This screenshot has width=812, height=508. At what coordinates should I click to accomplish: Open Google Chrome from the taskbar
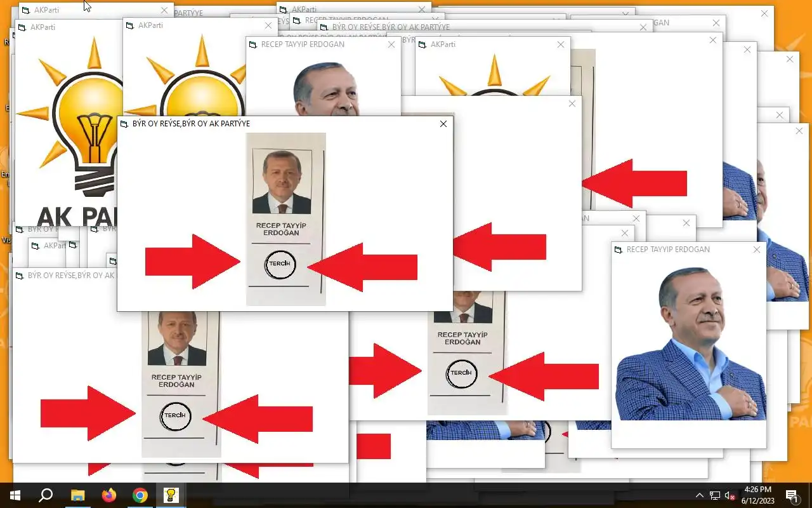click(140, 495)
